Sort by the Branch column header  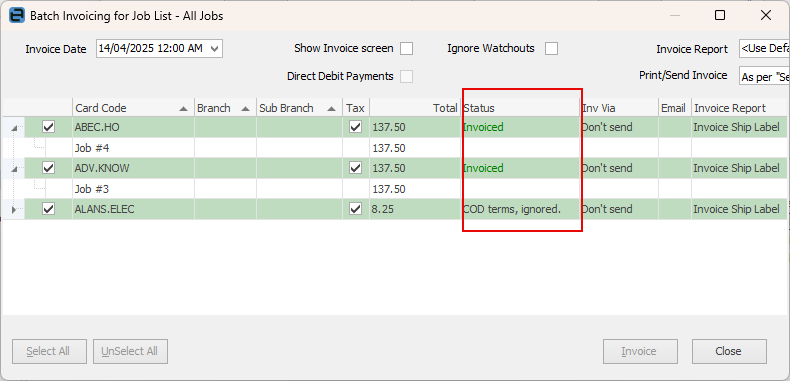[225, 108]
